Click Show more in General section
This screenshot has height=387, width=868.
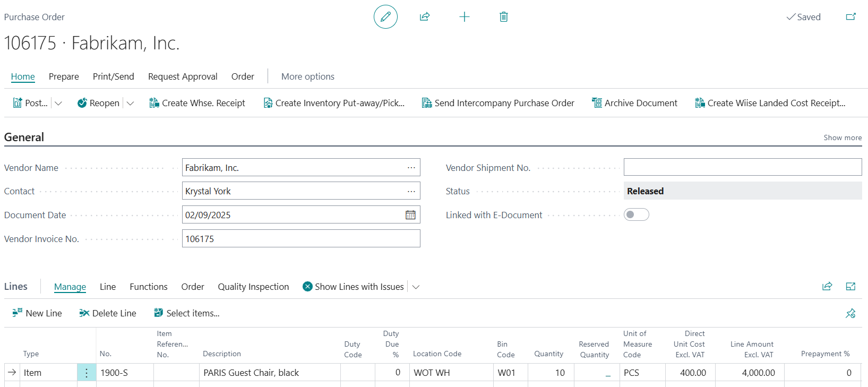843,137
